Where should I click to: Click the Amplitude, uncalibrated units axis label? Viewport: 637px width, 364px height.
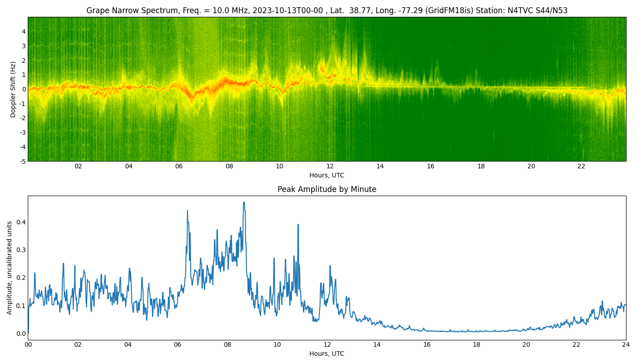pyautogui.click(x=10, y=268)
